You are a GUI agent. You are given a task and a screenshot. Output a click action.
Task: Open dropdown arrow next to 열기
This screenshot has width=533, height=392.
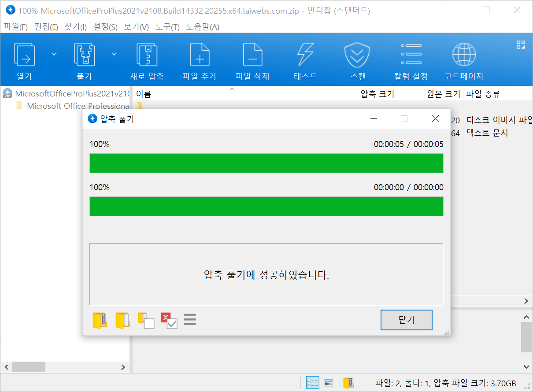tap(54, 54)
